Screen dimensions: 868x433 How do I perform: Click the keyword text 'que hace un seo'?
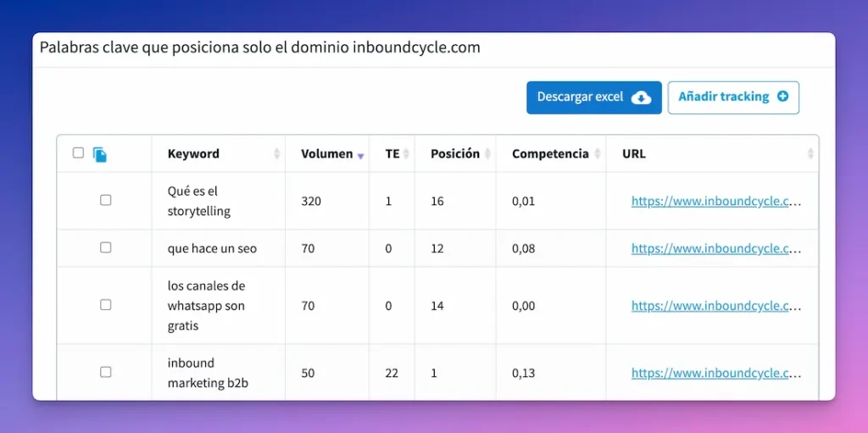[x=212, y=248]
